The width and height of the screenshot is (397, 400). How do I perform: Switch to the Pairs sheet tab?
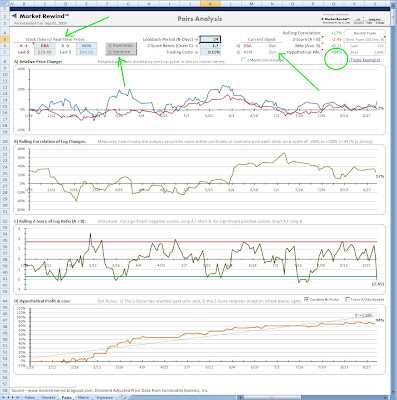[67, 397]
